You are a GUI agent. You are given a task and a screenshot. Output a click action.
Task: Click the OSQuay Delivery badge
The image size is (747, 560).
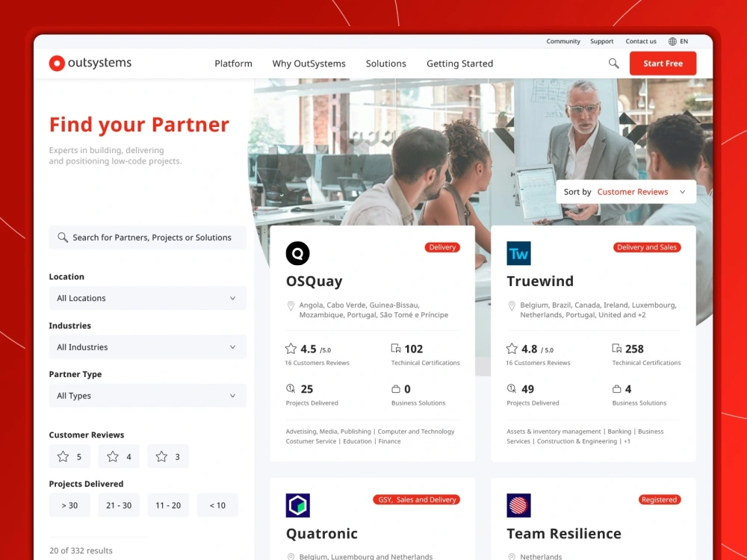click(x=442, y=247)
